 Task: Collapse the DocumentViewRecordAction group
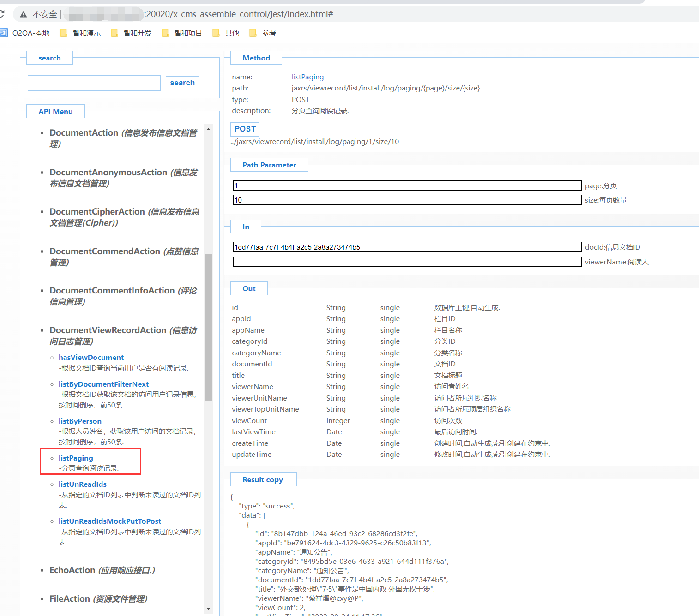pyautogui.click(x=108, y=330)
